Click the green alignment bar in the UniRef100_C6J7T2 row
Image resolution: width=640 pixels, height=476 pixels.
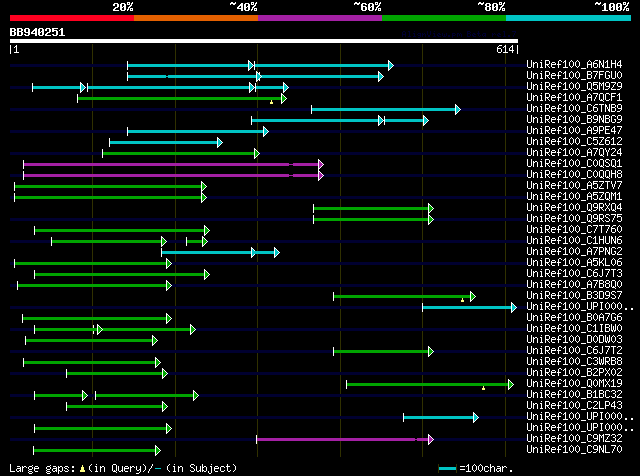(x=383, y=351)
